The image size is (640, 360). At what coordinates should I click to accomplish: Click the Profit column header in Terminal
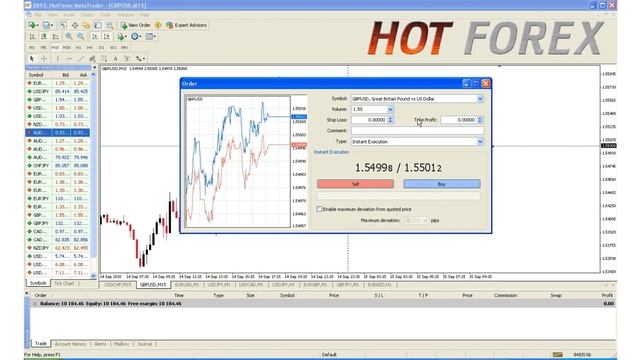click(x=607, y=295)
